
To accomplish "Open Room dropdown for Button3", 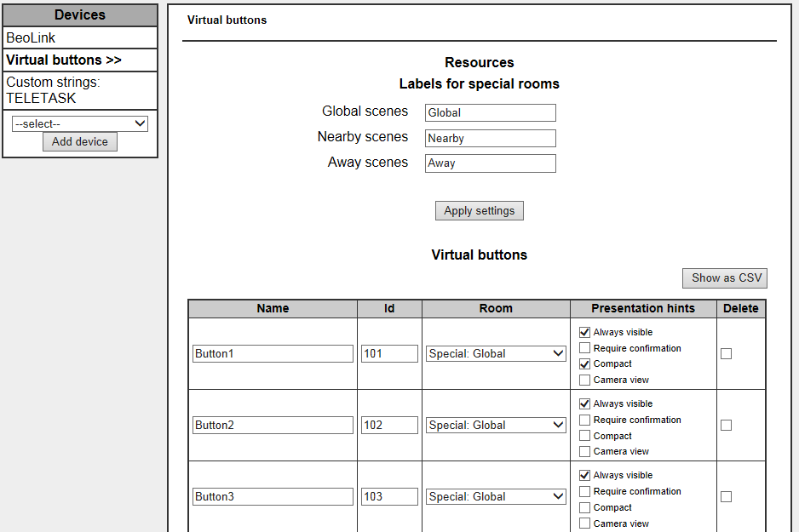I will (496, 496).
